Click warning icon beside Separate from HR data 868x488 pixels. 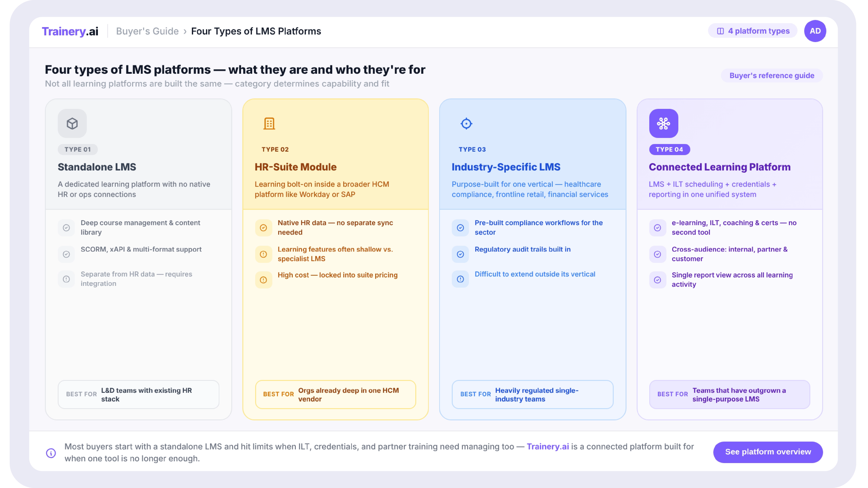click(66, 279)
